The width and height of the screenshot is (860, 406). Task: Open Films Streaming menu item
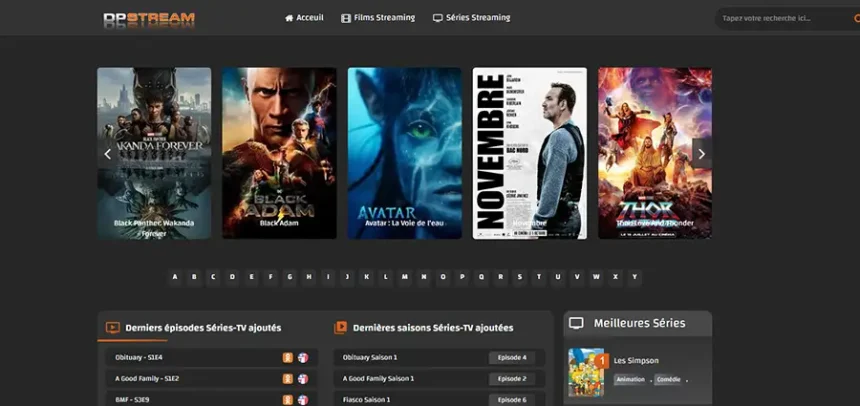pos(378,18)
